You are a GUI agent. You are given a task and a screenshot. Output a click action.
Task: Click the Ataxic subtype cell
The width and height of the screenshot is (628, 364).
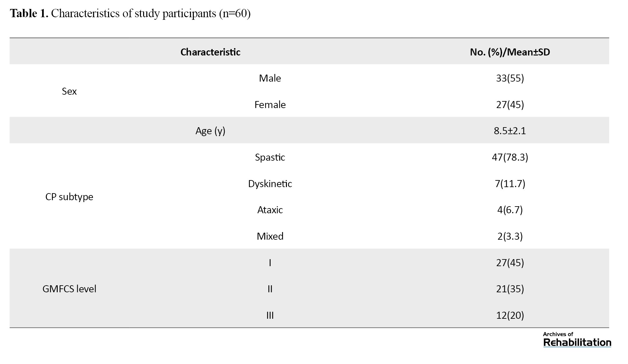(x=270, y=210)
